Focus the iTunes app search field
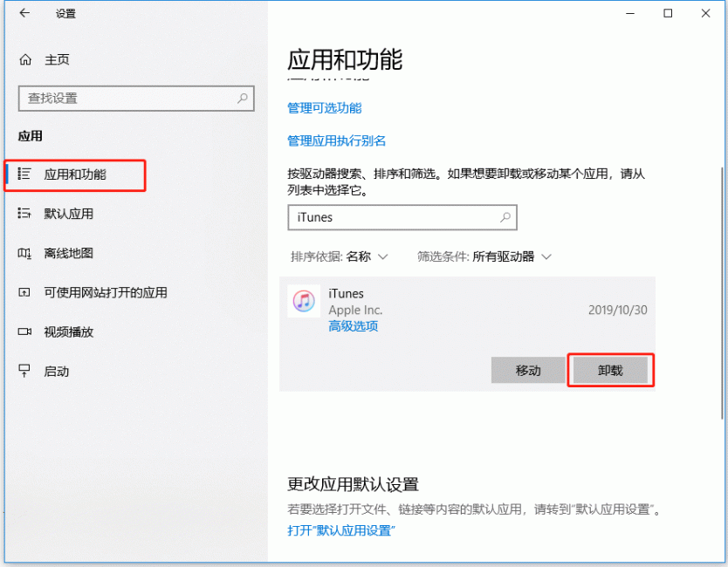Viewport: 728px width, 567px height. pyautogui.click(x=402, y=217)
